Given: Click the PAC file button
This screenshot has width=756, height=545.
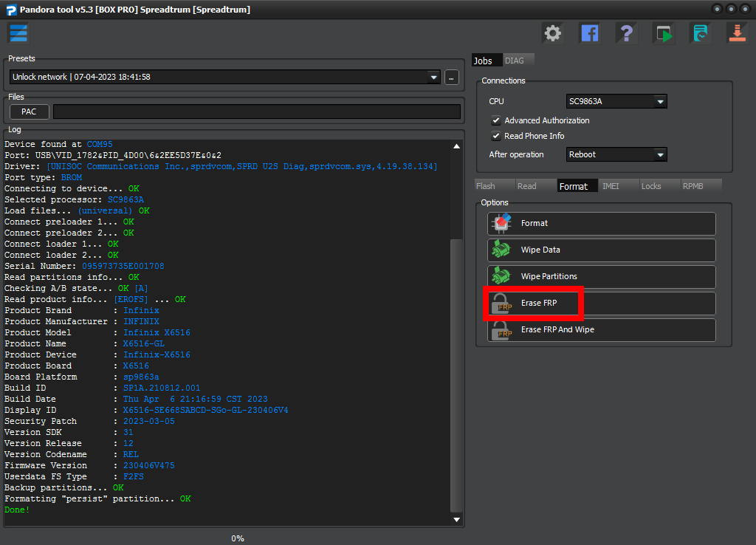Looking at the screenshot, I should pyautogui.click(x=30, y=112).
